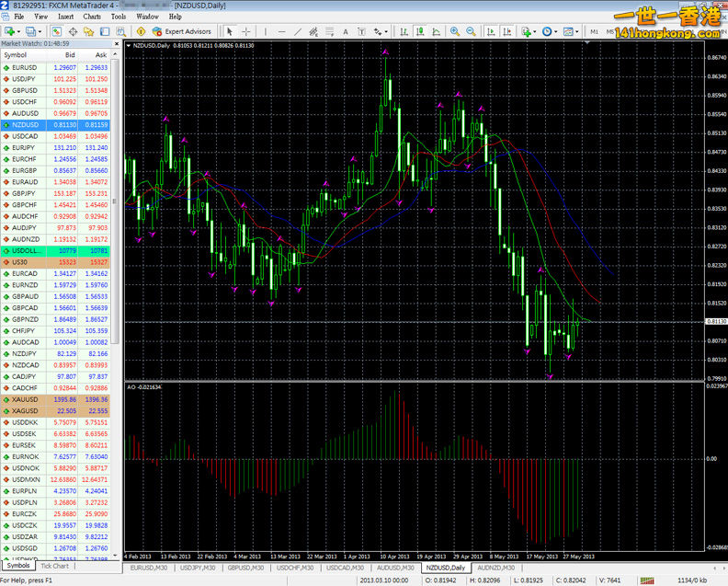Viewport: 728px width, 586px height.
Task: Click the chart tabs scroll-right arrow
Action: tap(722, 568)
